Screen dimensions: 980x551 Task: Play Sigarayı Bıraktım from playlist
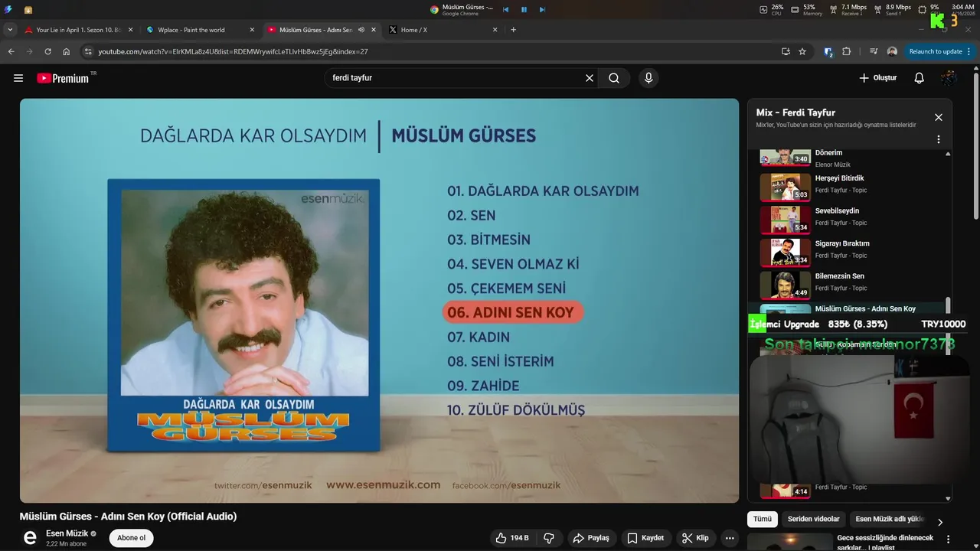click(850, 251)
